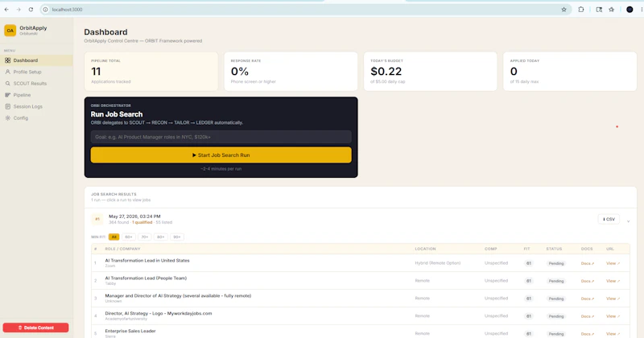Click run date May 27, 2026, 03:24 PM

(134, 216)
